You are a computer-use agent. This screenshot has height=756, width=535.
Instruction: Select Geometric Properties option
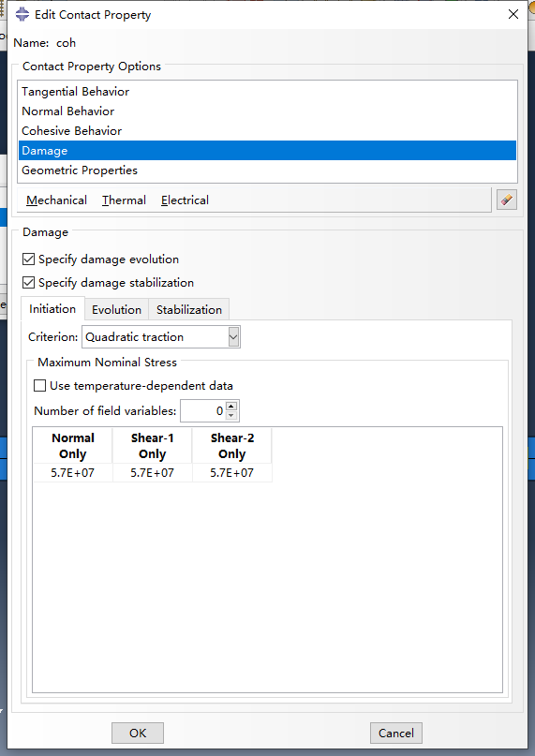coord(267,170)
